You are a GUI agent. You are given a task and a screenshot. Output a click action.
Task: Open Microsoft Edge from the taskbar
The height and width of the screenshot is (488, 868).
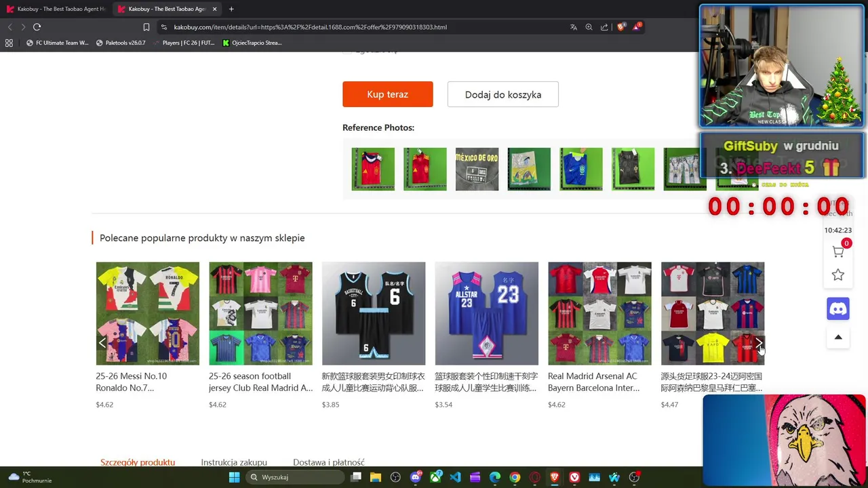(x=495, y=477)
